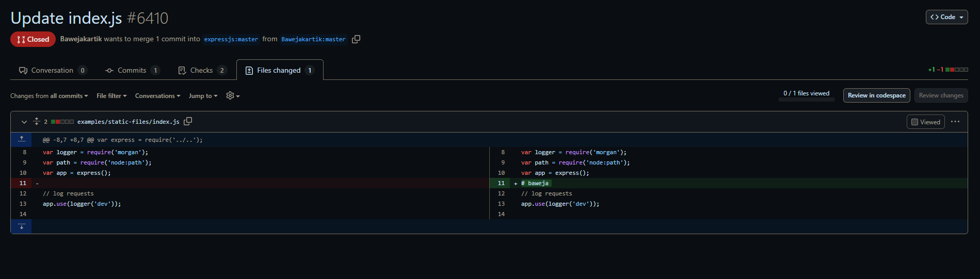
Task: Open the File filter dropdown
Action: (x=111, y=96)
